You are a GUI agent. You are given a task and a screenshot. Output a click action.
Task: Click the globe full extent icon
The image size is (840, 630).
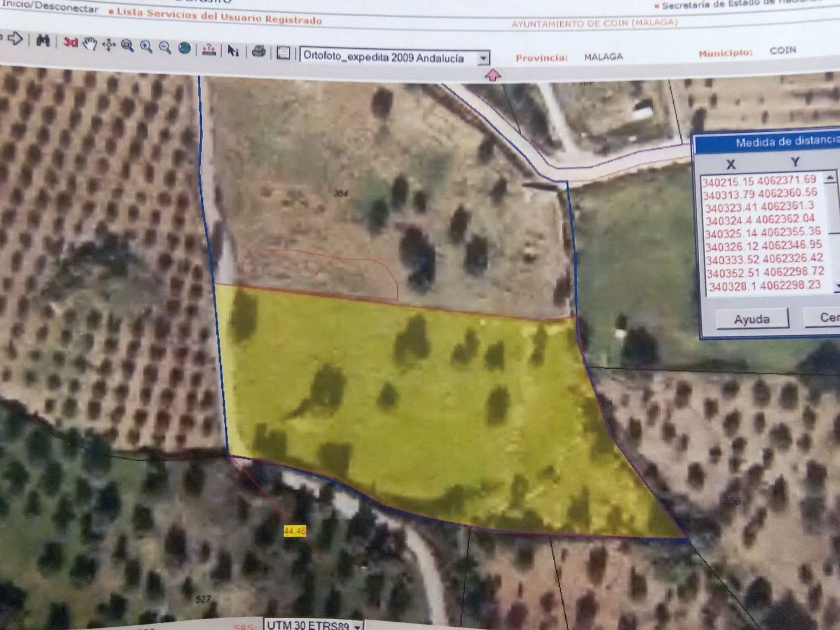tap(184, 48)
